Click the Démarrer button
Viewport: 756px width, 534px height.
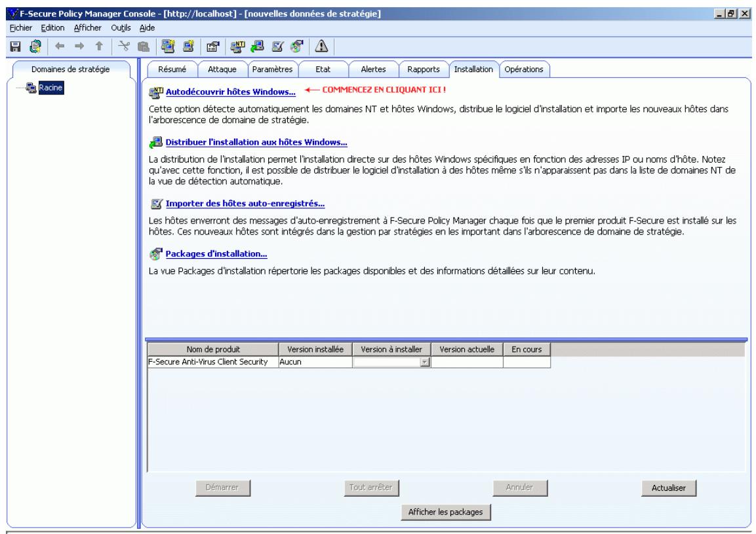tap(223, 487)
